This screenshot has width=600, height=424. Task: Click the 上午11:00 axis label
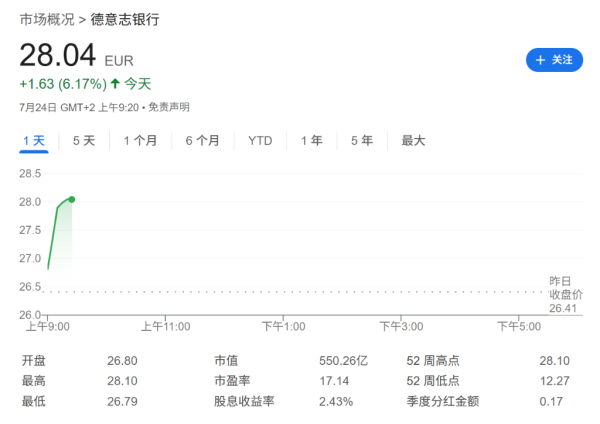(x=166, y=326)
